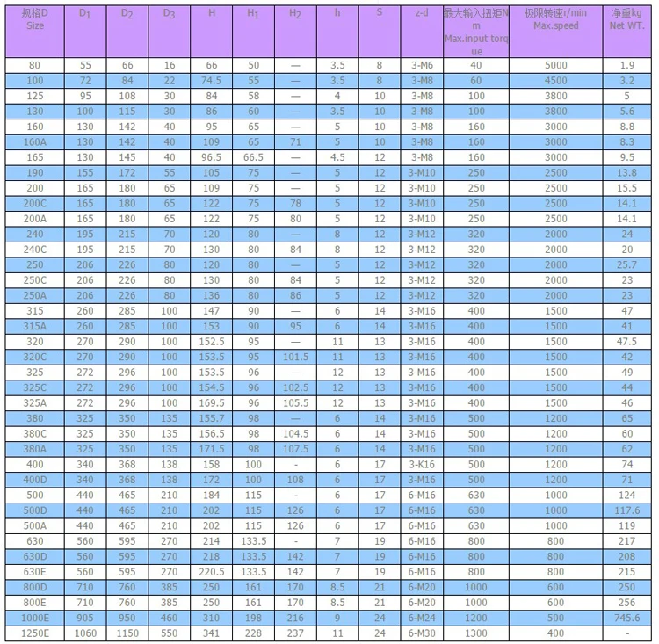Select the size cell 325A

tap(35, 402)
